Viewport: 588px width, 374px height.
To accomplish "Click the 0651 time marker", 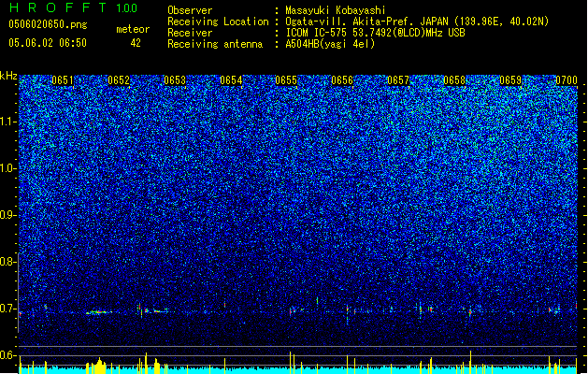I will (x=63, y=80).
